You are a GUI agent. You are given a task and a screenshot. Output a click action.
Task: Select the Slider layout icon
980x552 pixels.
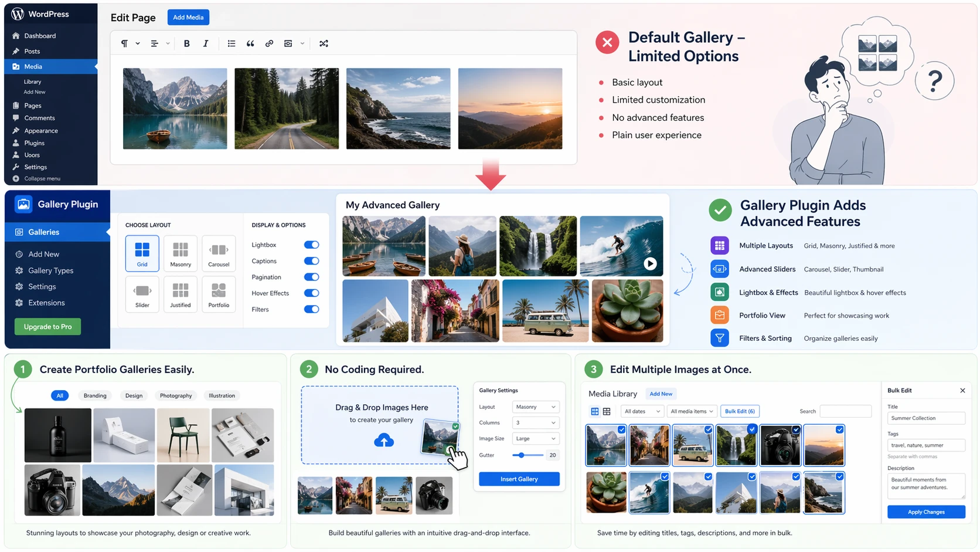(142, 290)
